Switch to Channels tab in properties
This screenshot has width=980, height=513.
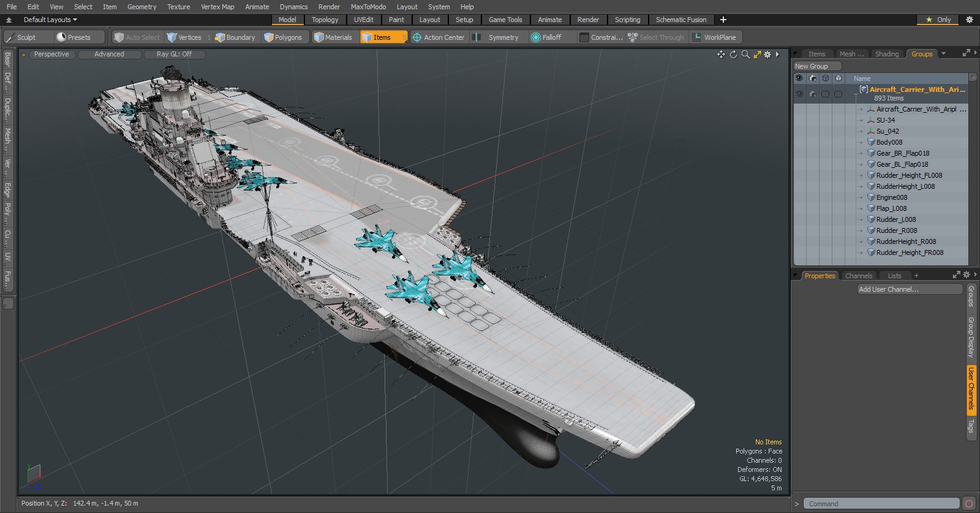[x=859, y=276]
